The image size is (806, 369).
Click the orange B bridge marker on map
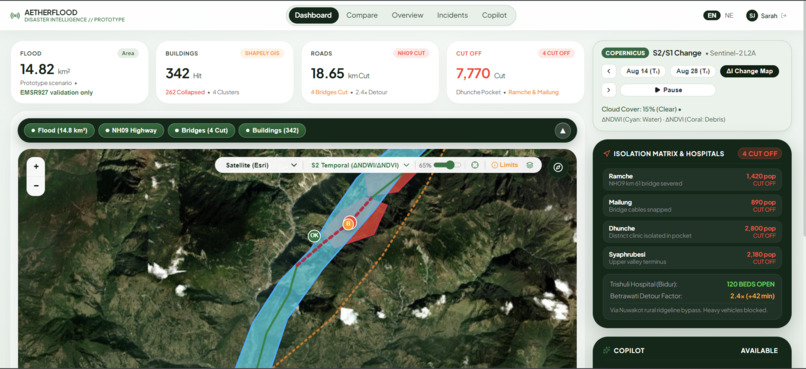point(349,224)
